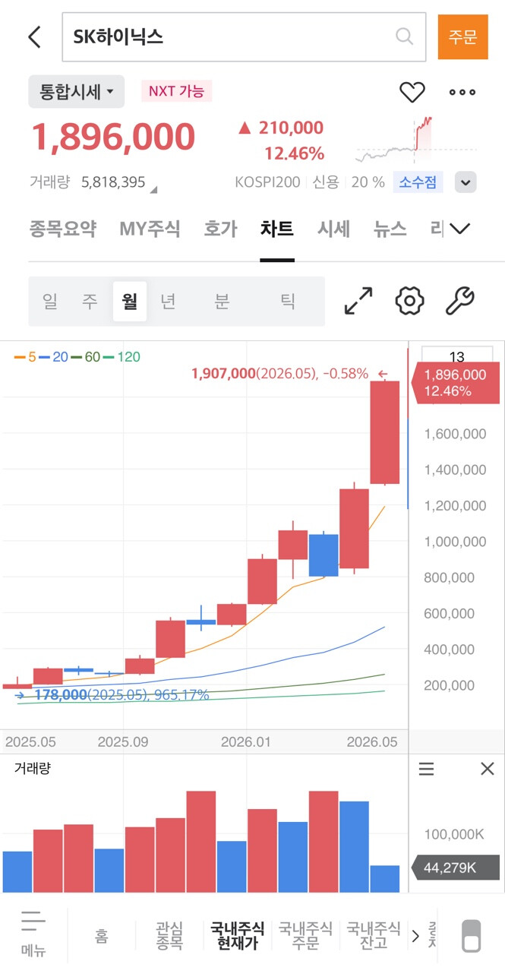Open the 메뉴 hamburger menu
This screenshot has height=980, width=505.
pos(33,934)
